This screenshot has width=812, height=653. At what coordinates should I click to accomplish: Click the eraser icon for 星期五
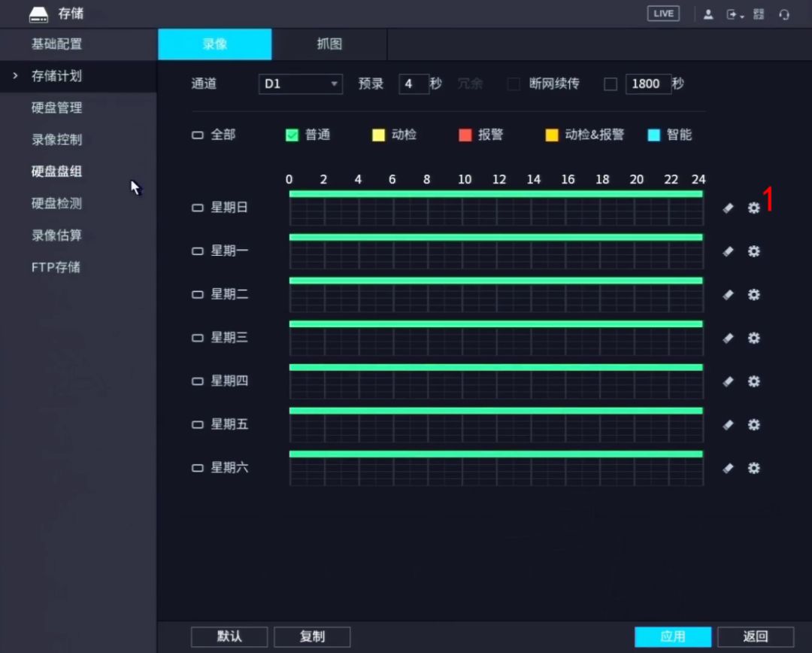[728, 425]
